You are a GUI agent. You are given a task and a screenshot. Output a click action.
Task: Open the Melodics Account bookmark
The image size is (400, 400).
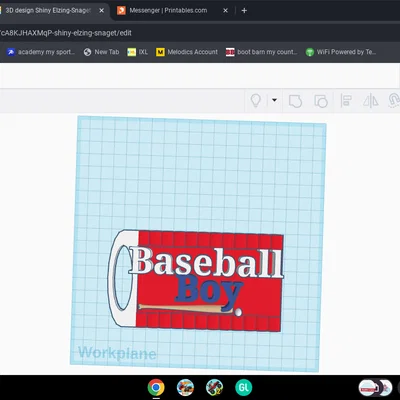coord(187,52)
